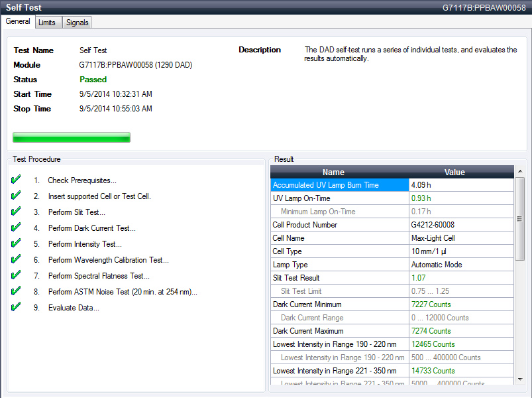This screenshot has width=532, height=398.
Task: Switch to the Limits tab
Action: click(47, 22)
